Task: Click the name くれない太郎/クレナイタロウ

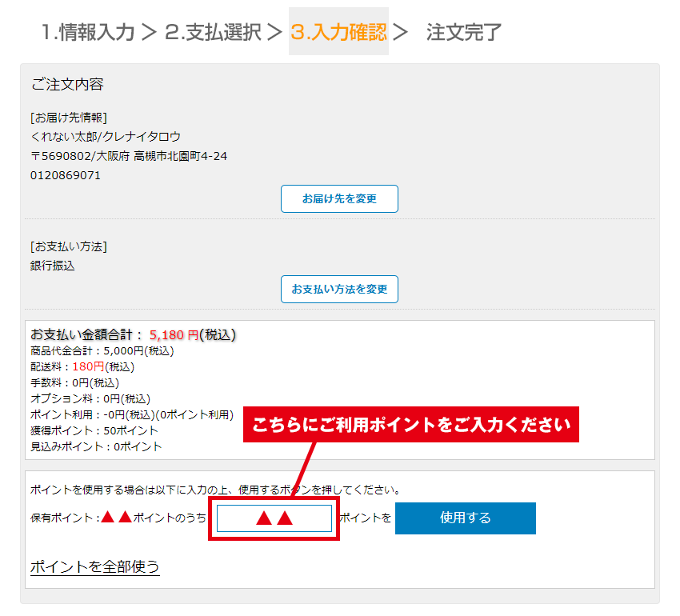Action: (x=106, y=137)
